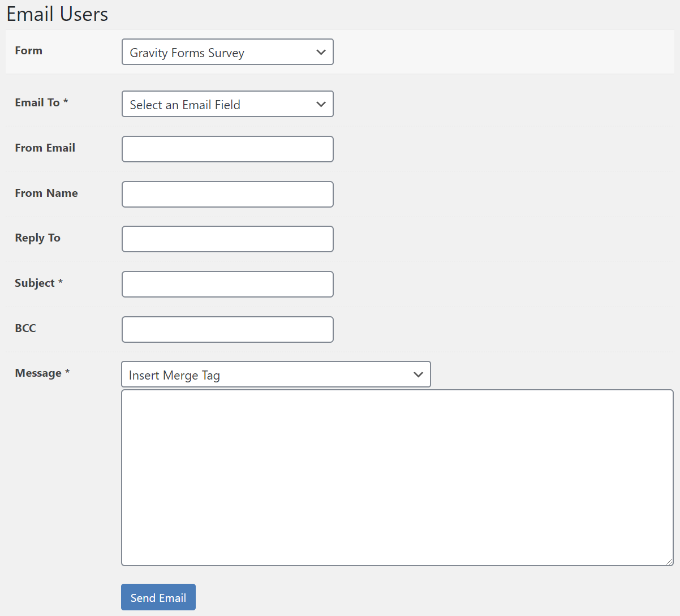Click the chevron on the Form dropdown
The height and width of the screenshot is (616, 680).
321,51
